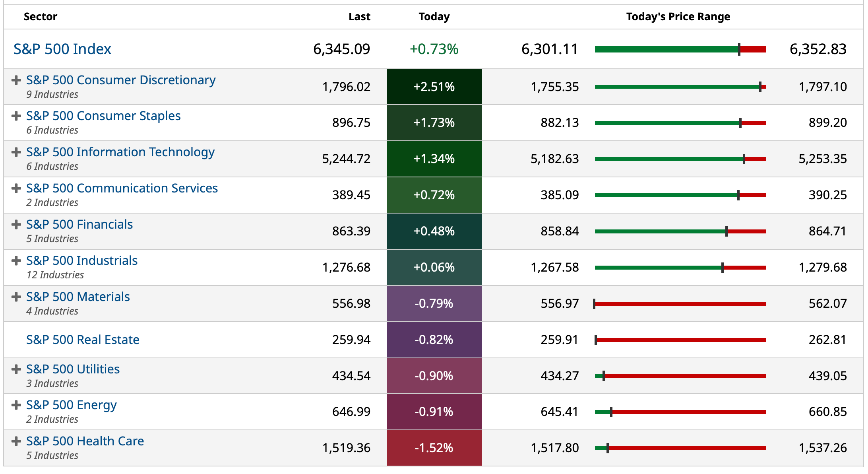Screen dimensions: 868x474
Task: Sort table by Last column header
Action: (x=359, y=17)
